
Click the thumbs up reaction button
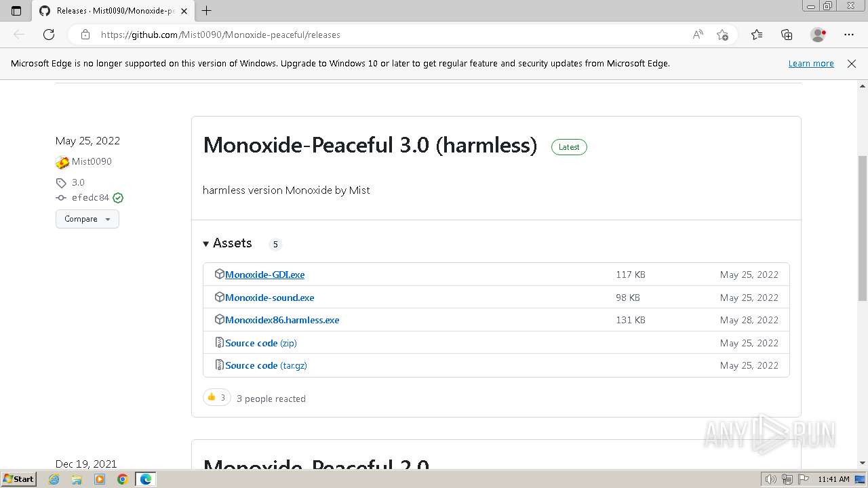coord(217,398)
